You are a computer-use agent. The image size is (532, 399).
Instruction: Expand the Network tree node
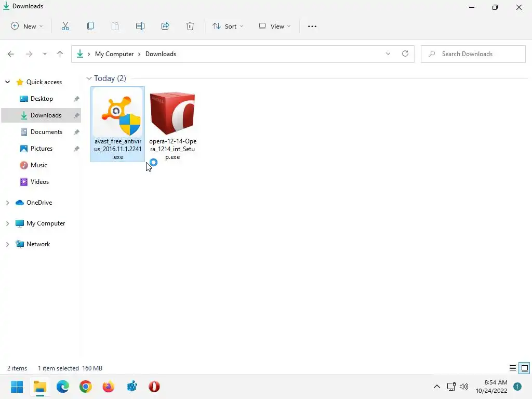point(7,244)
